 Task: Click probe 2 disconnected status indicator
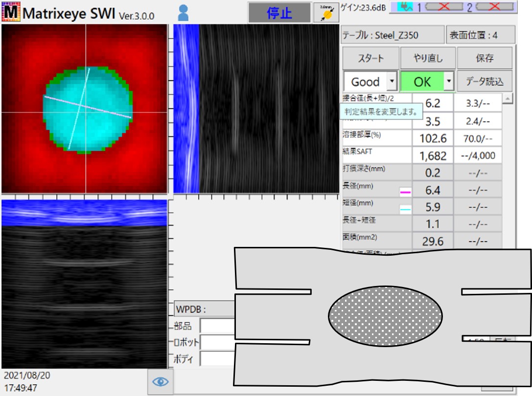point(494,6)
